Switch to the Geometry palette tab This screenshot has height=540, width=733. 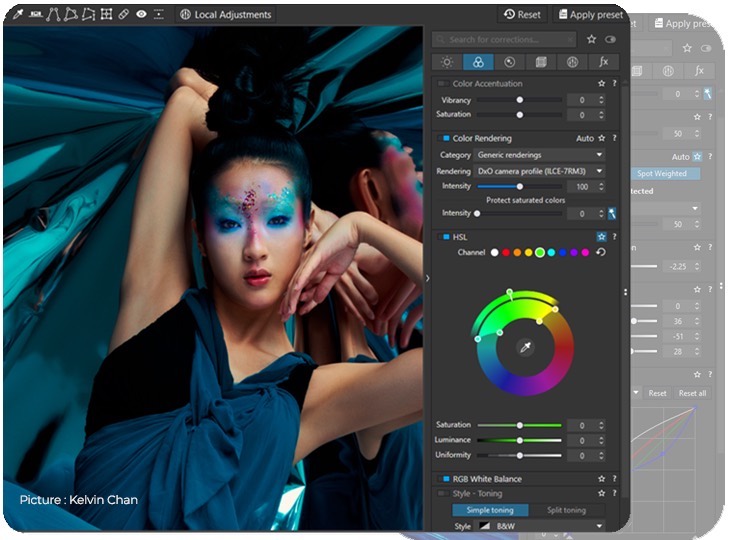click(x=541, y=62)
